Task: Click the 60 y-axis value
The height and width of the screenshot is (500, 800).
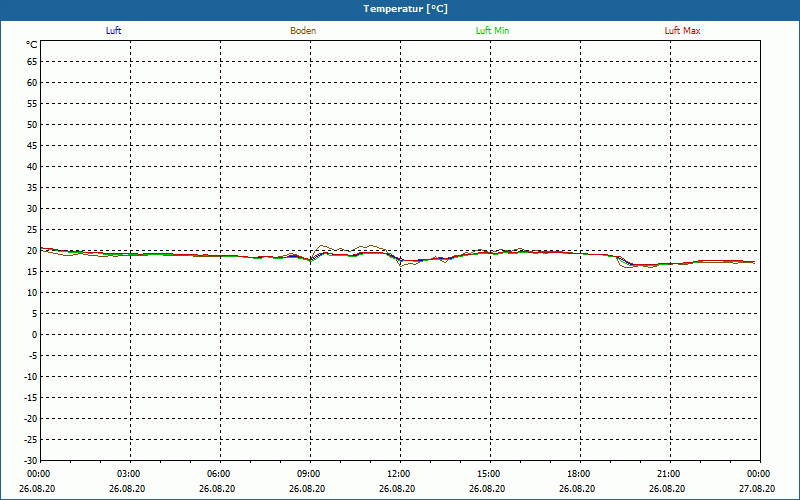Action: click(x=32, y=83)
